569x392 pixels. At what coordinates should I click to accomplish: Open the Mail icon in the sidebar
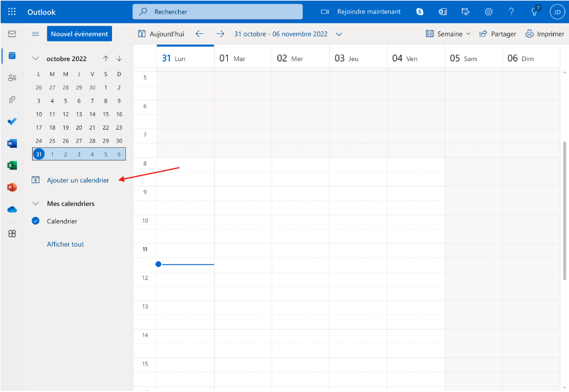pyautogui.click(x=12, y=34)
